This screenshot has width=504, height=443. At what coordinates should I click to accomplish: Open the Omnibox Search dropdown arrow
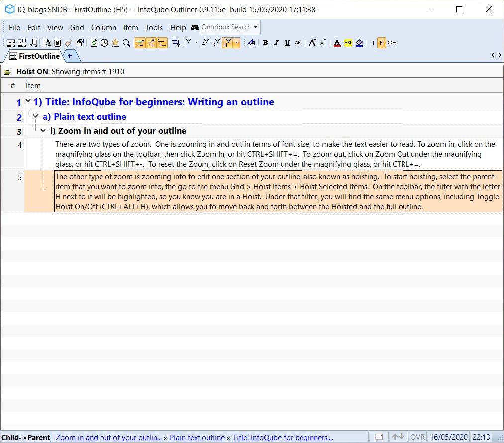click(256, 27)
